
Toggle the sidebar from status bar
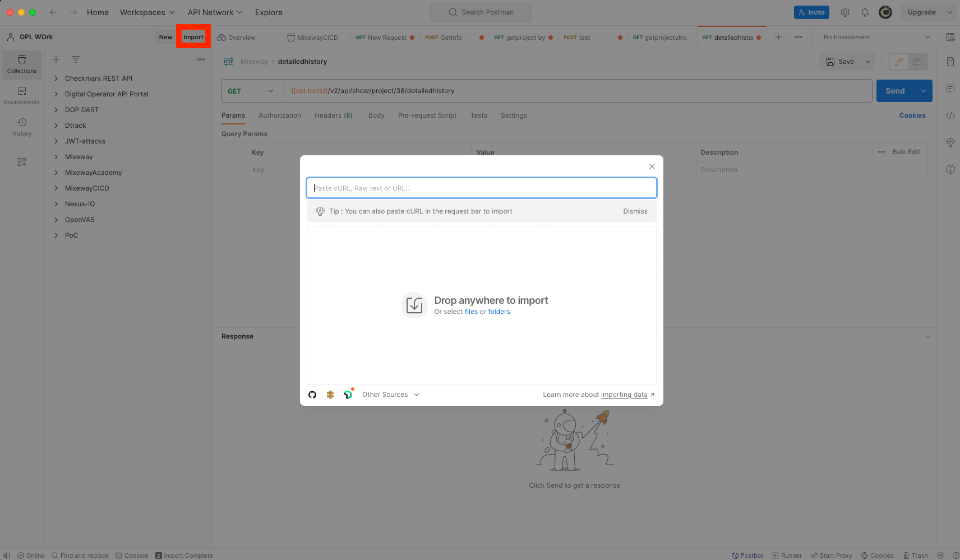[x=6, y=556]
